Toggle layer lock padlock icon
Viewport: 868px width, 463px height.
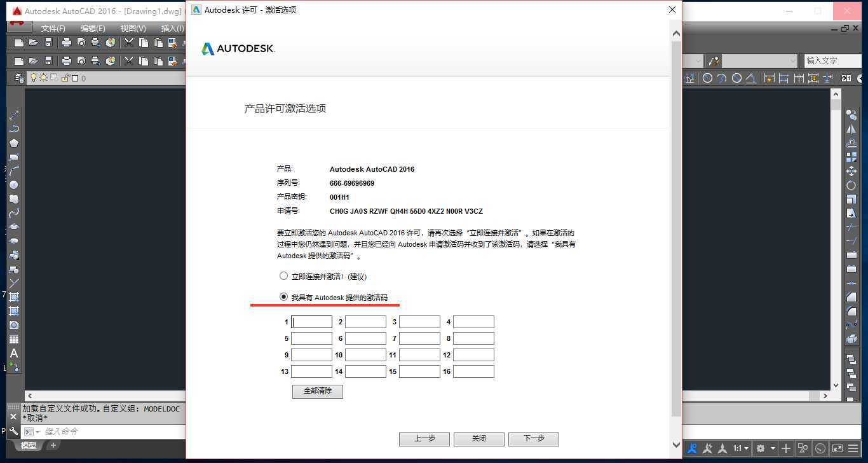(65, 78)
